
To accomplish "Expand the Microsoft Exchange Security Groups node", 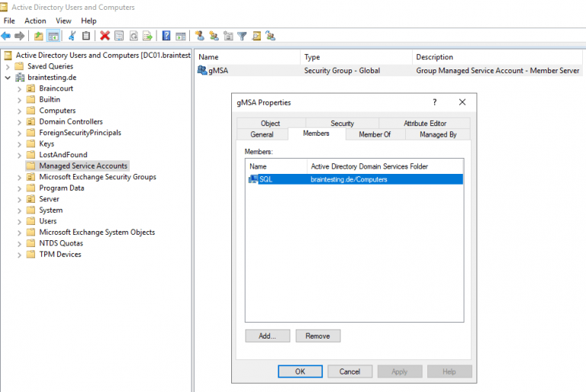I will click(19, 178).
